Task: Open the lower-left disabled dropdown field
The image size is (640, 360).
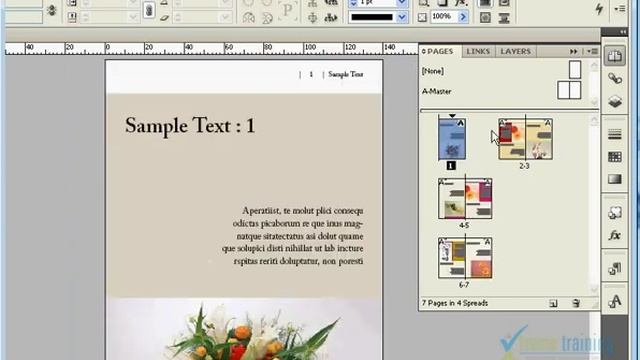Action: click(x=110, y=18)
